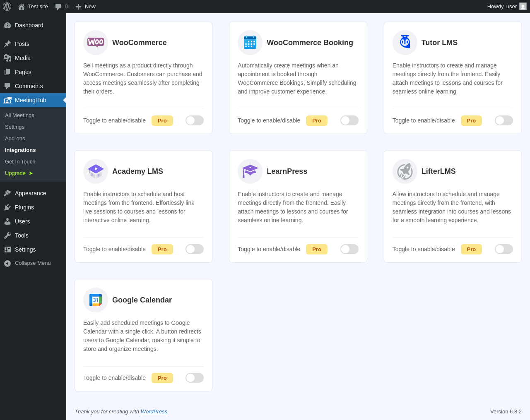The width and height of the screenshot is (530, 420).
Task: Open the WordPress footer link
Action: tap(154, 412)
